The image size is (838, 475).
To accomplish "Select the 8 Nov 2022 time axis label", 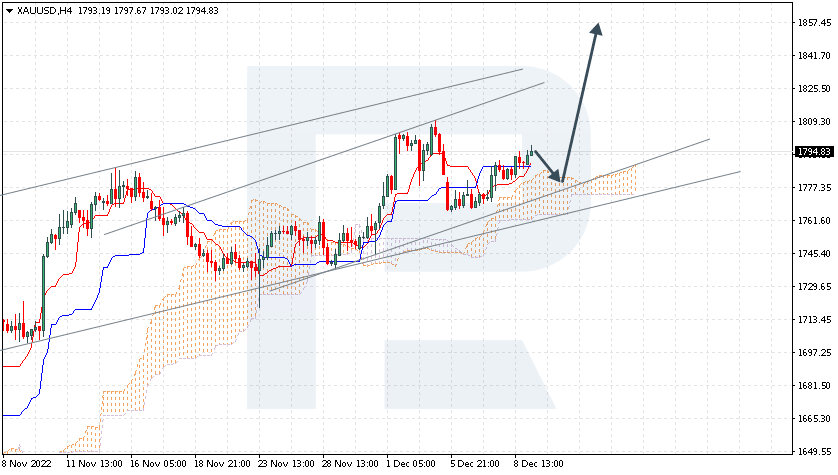I will (27, 463).
